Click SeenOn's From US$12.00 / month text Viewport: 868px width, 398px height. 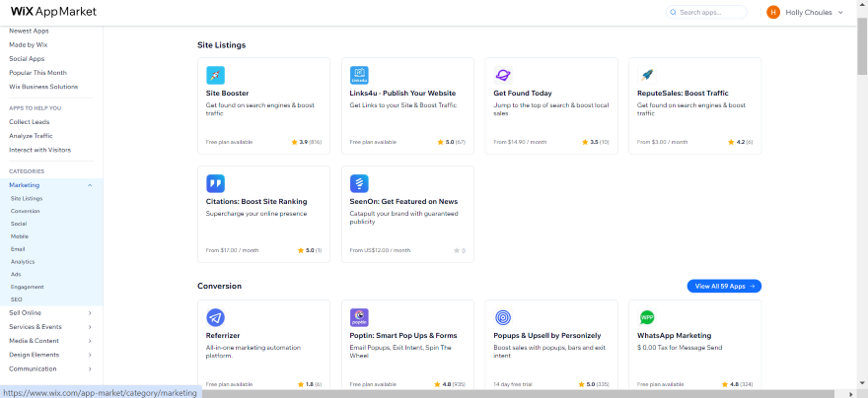pos(381,250)
